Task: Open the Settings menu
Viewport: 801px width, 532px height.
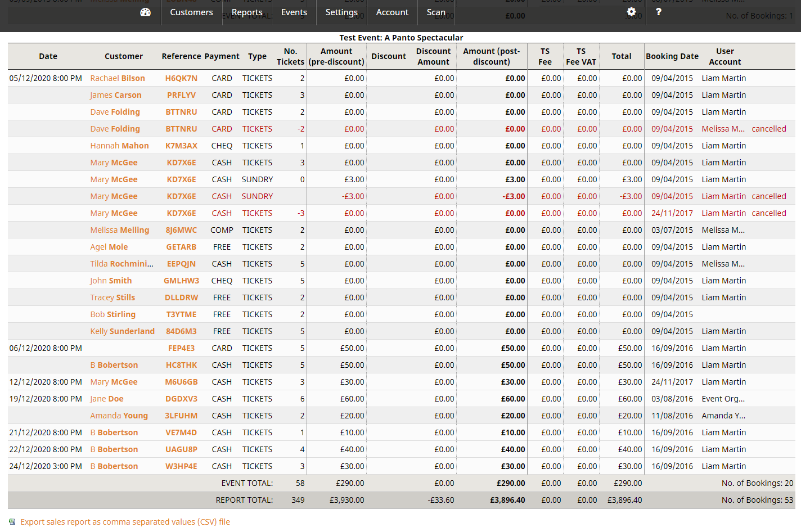Action: (341, 12)
